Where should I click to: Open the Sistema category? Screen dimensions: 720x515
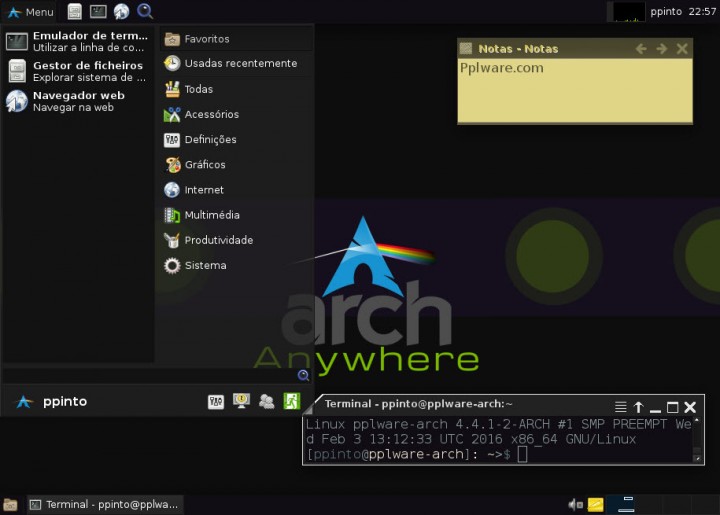[237, 265]
